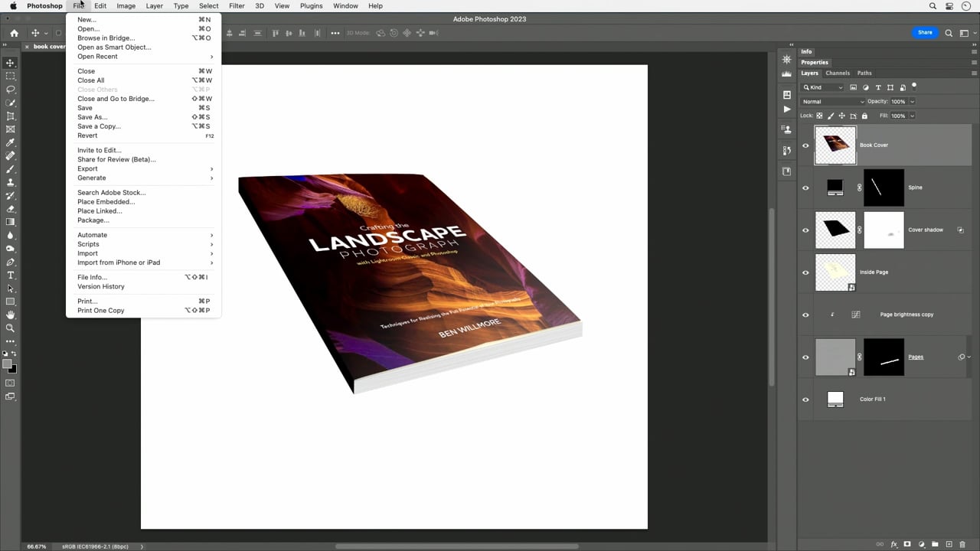Screen dimensions: 980x551
Task: Open the Info panel tab
Action: (x=806, y=52)
